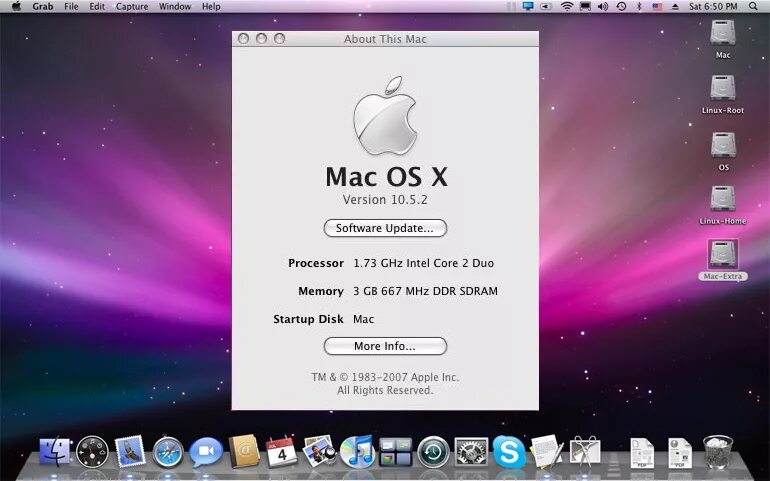Open TextEdit from the Dock
770x481 pixels.
click(547, 451)
